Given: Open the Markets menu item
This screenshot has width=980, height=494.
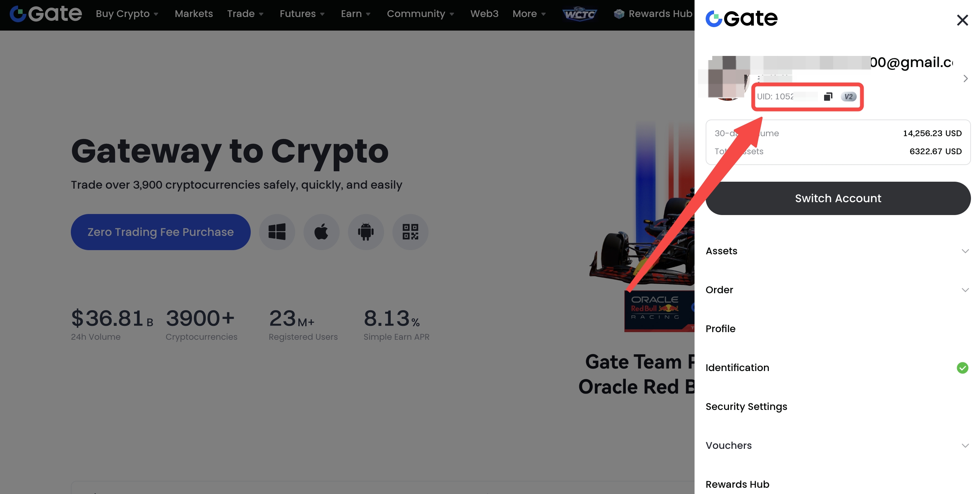Looking at the screenshot, I should pyautogui.click(x=194, y=14).
